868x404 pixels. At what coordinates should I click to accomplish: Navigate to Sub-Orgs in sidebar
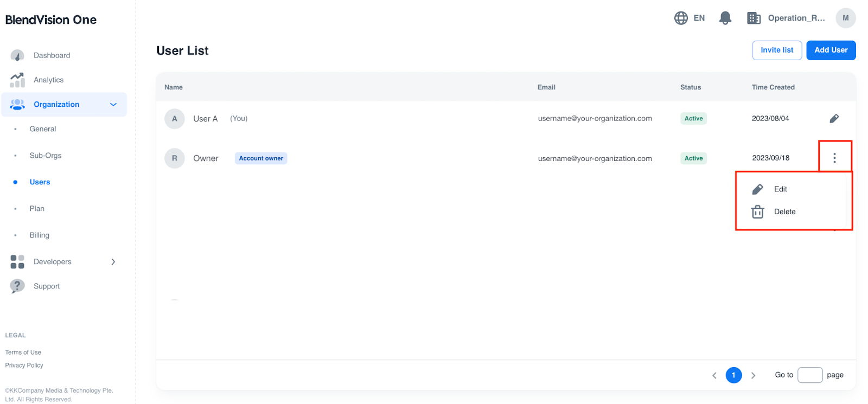pyautogui.click(x=46, y=156)
